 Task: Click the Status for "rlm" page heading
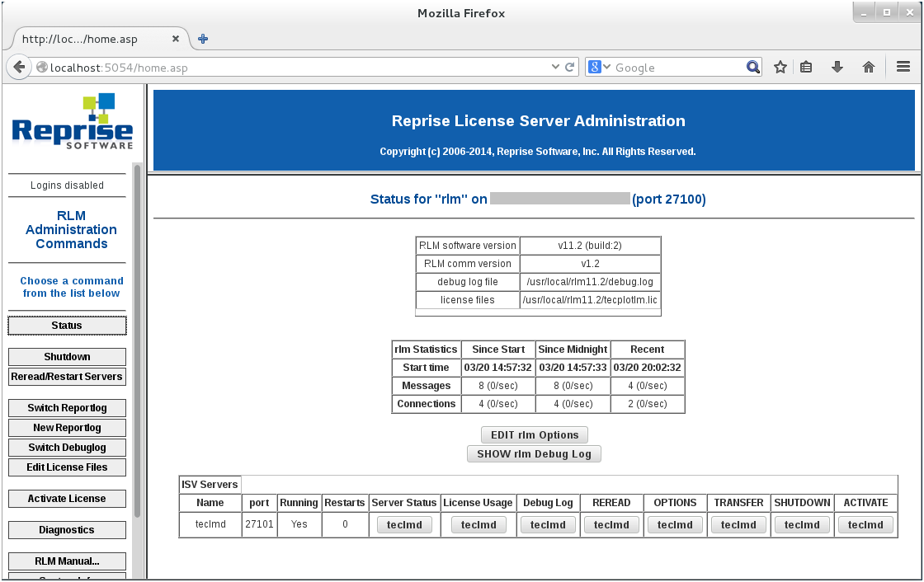coord(537,199)
